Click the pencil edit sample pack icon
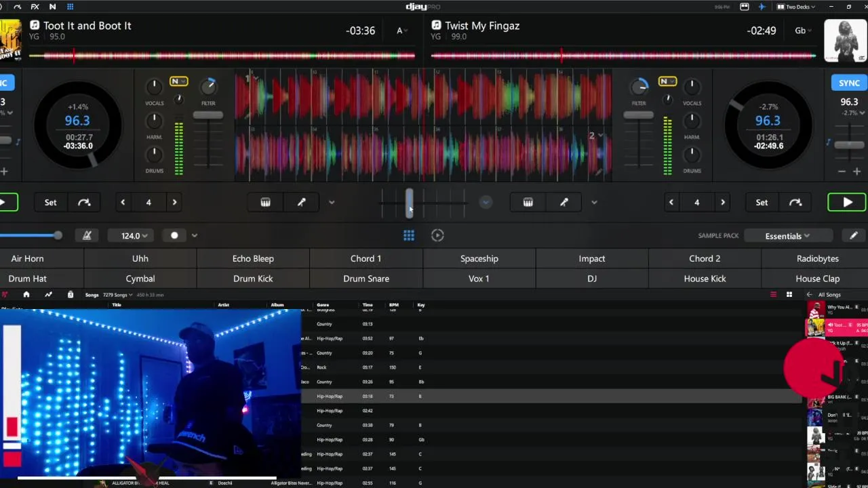Screen dimensions: 868x488 tap(854, 235)
